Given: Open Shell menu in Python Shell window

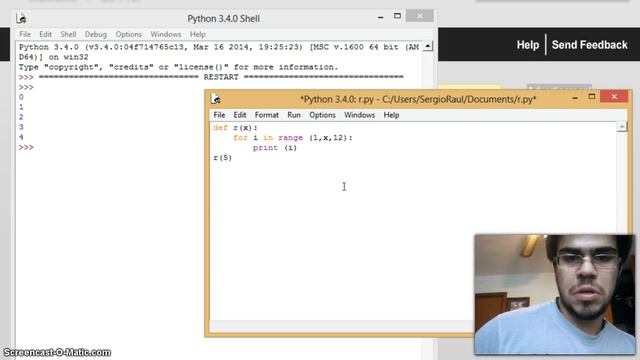Looking at the screenshot, I should (68, 34).
